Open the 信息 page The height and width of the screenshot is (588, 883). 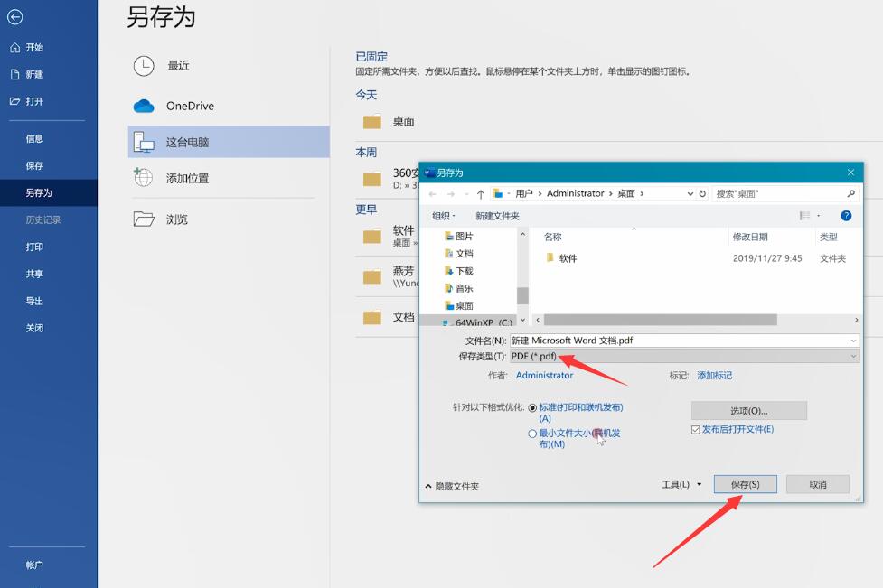34,138
